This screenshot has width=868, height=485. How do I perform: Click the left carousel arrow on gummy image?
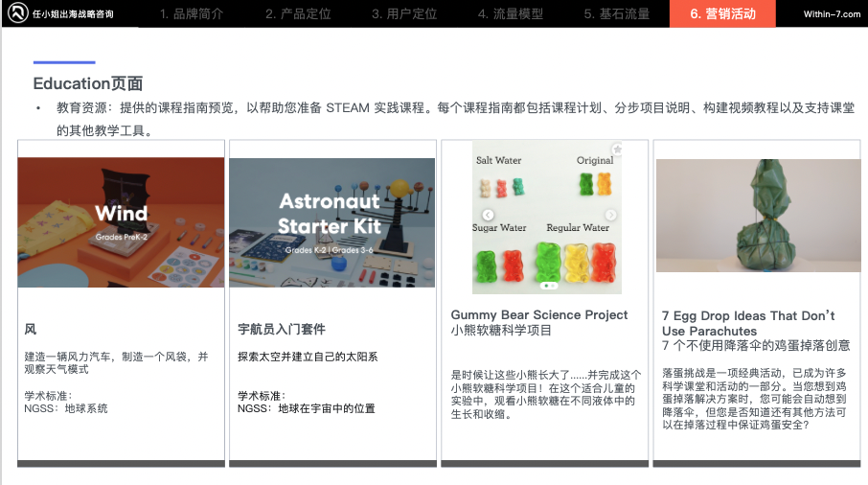[x=488, y=215]
